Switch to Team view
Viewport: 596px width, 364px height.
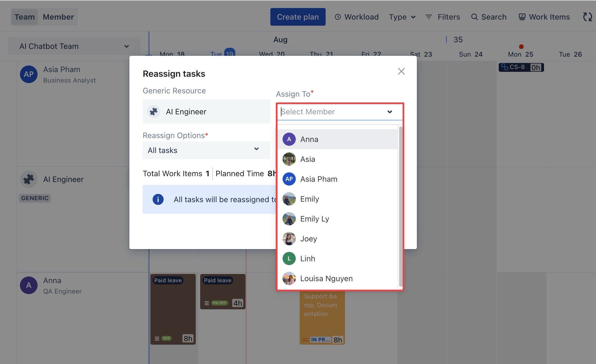click(25, 17)
